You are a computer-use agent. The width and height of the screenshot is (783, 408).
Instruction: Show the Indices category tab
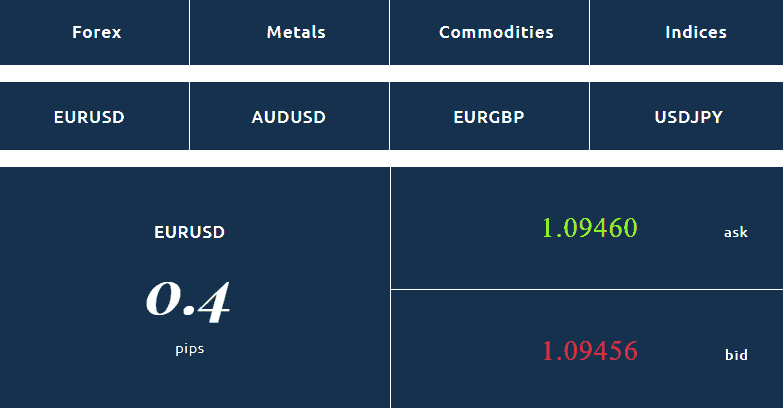[x=687, y=32]
